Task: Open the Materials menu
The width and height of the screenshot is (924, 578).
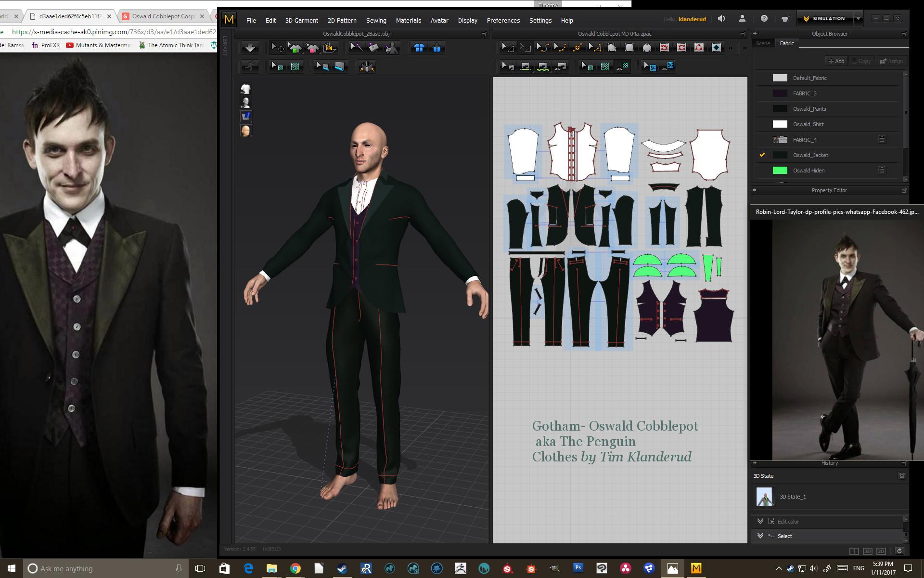Action: point(408,20)
